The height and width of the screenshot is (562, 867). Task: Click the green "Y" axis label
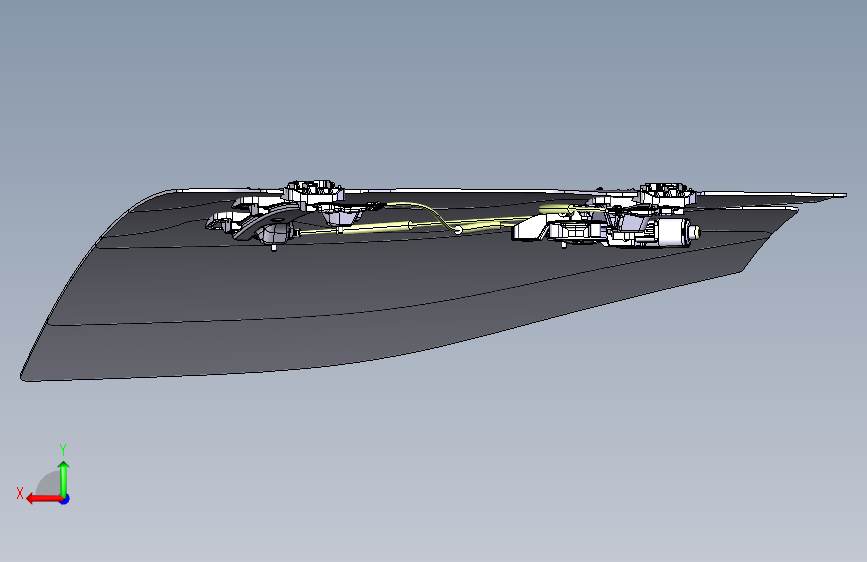63,449
